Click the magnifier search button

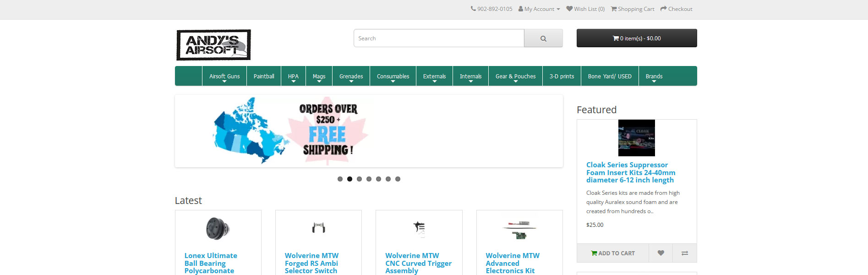pos(543,38)
